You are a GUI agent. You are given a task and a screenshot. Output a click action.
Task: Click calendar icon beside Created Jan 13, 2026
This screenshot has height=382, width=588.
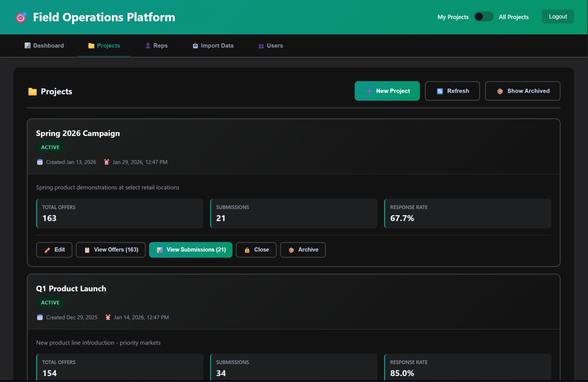point(40,162)
